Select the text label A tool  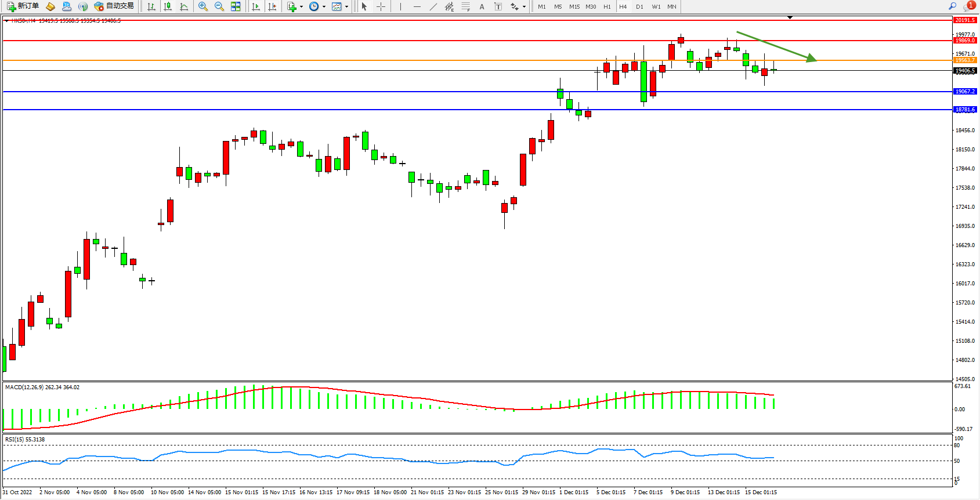point(482,6)
